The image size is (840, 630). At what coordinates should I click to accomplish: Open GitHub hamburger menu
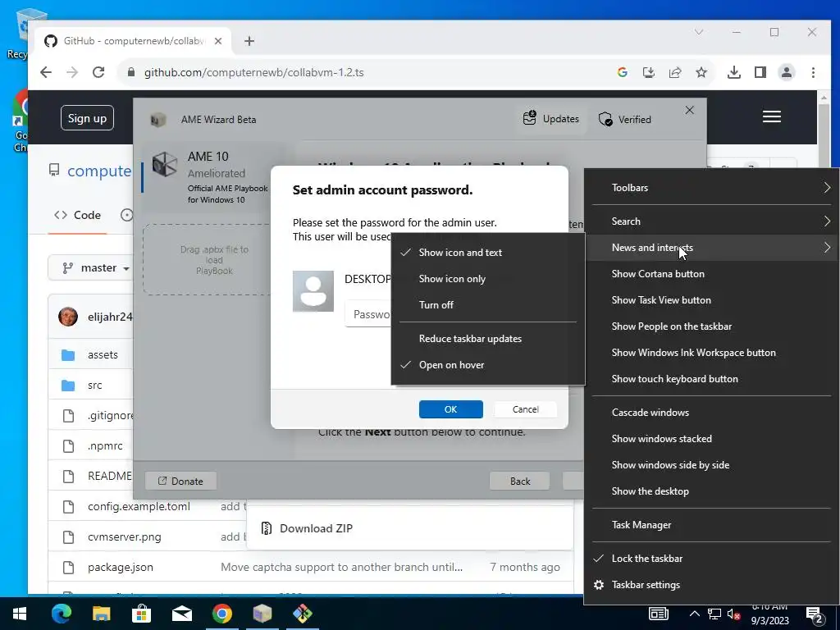(x=771, y=116)
